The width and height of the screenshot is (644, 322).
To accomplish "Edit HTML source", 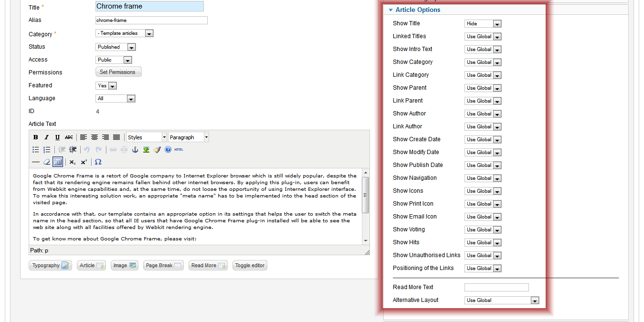I will coord(179,150).
